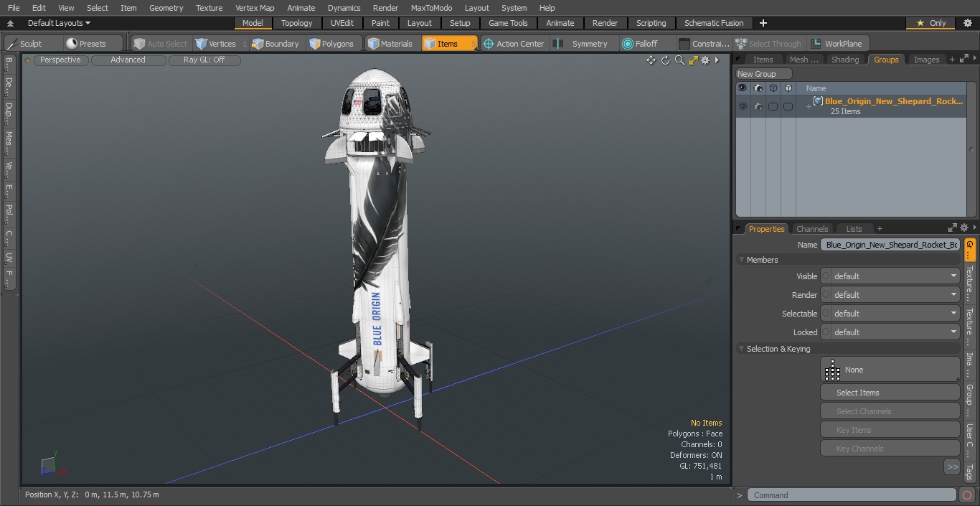Viewport: 980px width, 506px height.
Task: Select the Sculpt tool icon
Action: 11,44
